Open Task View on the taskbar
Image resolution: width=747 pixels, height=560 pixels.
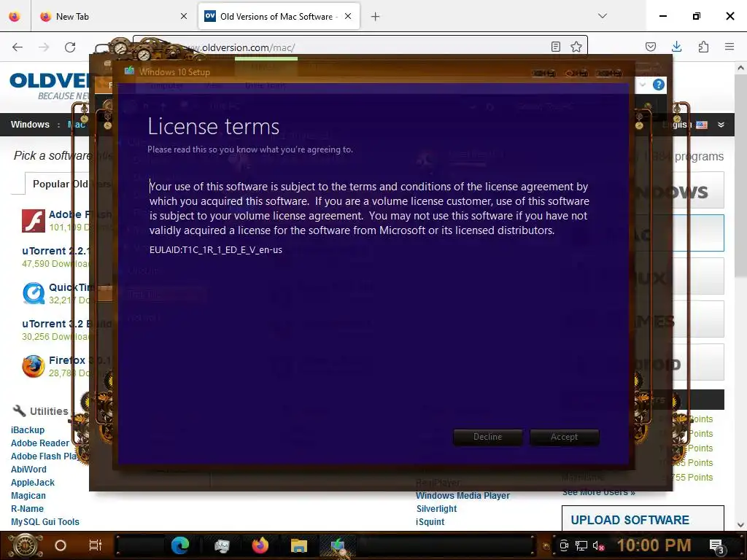[96, 545]
